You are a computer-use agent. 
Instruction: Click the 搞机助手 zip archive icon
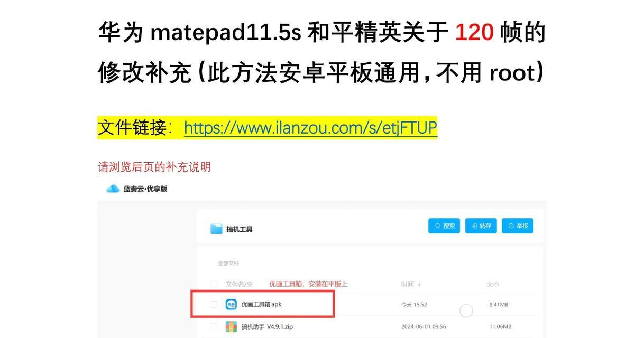tap(231, 326)
